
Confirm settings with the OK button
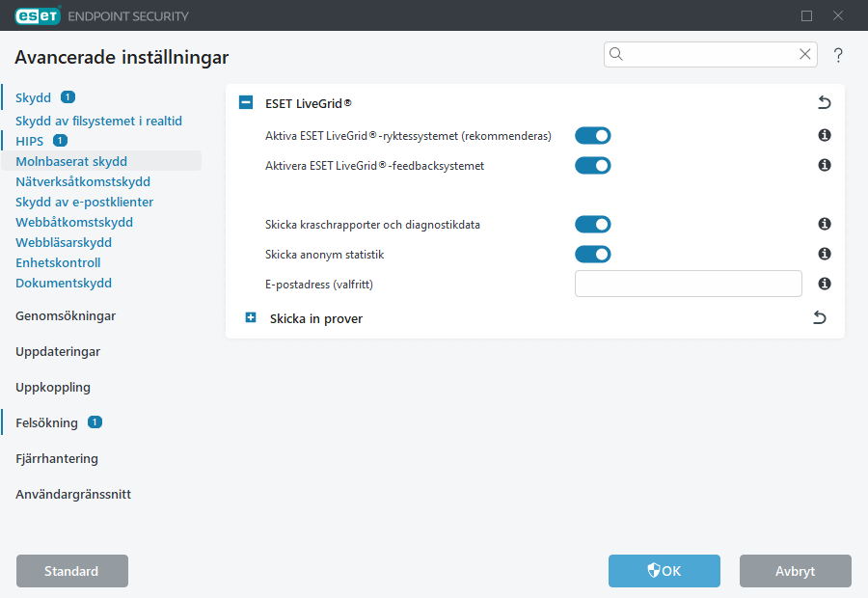[x=664, y=571]
